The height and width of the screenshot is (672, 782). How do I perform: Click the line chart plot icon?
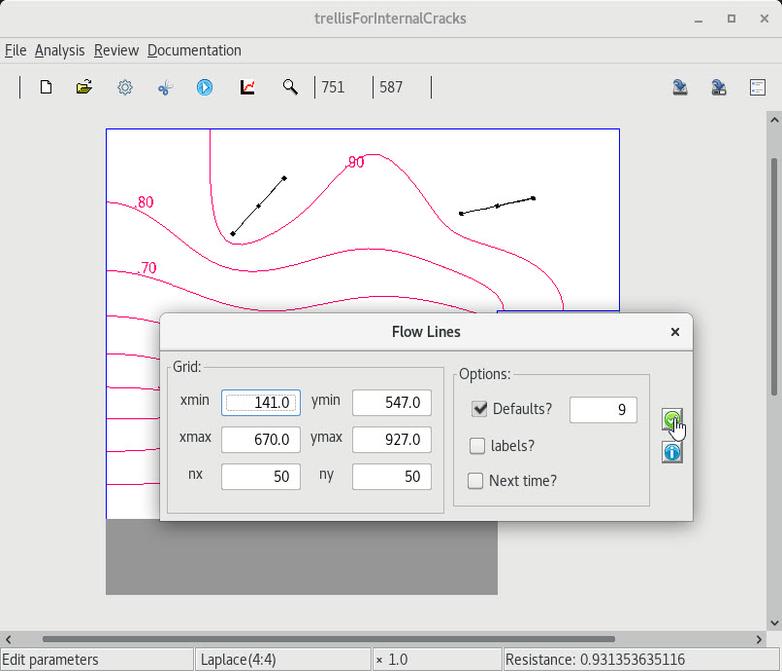point(247,88)
